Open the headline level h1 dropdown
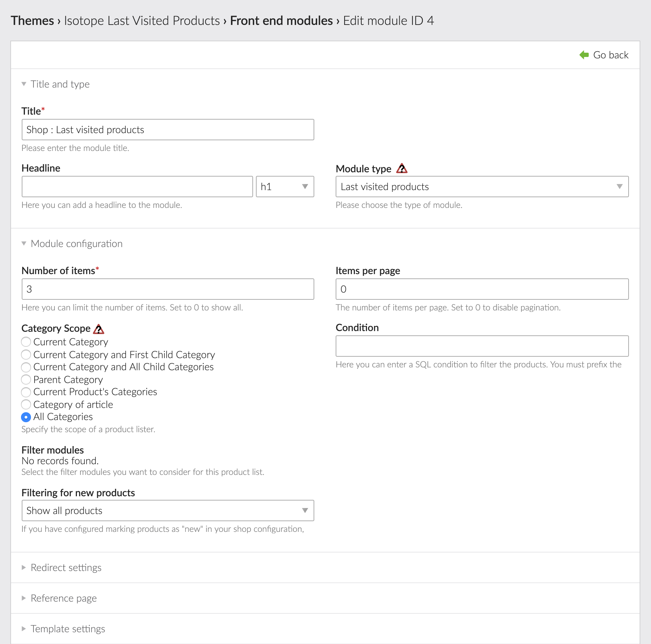651x644 pixels. [285, 187]
